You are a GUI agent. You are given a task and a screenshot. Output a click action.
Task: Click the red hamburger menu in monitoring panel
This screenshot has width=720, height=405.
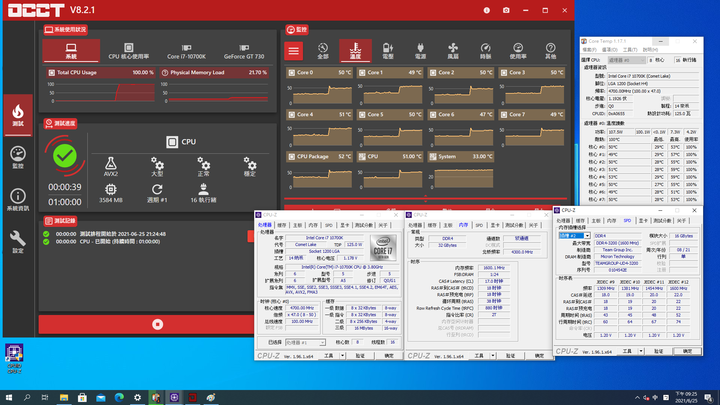coord(293,51)
